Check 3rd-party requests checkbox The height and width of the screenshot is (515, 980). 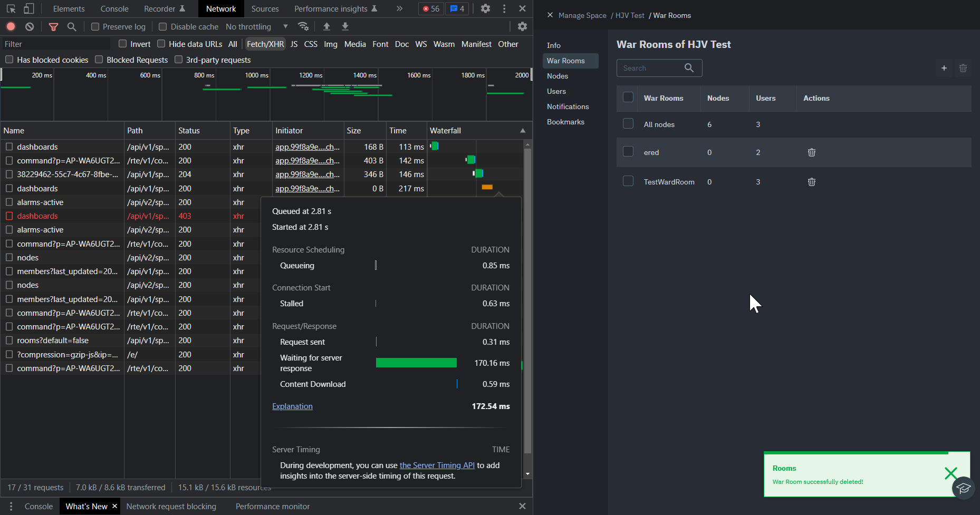point(179,60)
